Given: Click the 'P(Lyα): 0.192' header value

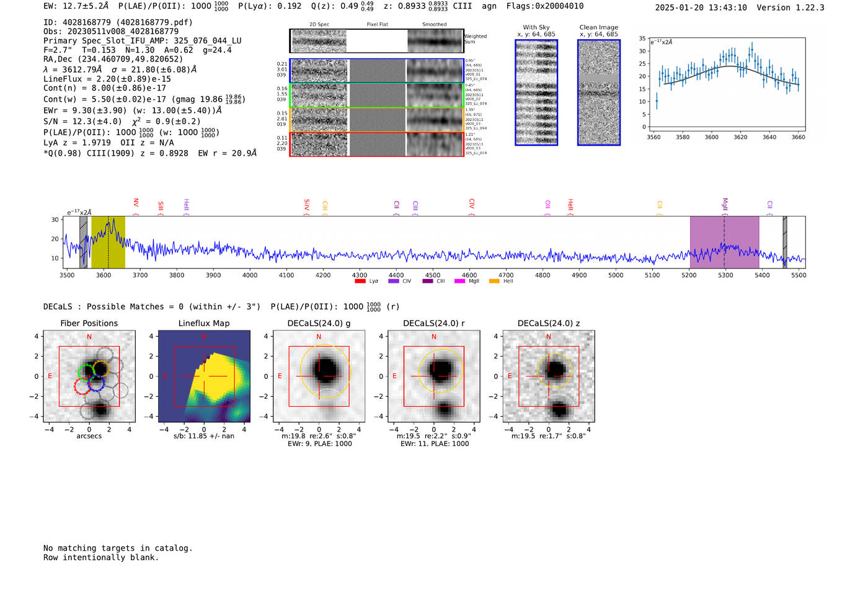Looking at the screenshot, I should [x=270, y=6].
